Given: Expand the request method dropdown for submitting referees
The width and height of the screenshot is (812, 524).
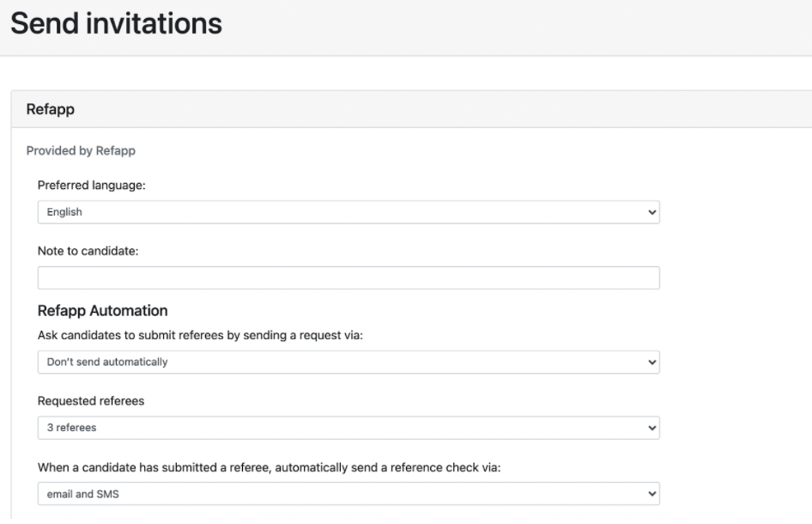Looking at the screenshot, I should (x=348, y=363).
